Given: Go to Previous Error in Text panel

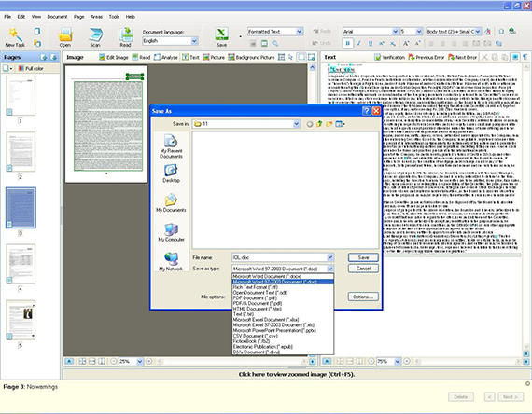Looking at the screenshot, I should tap(427, 57).
